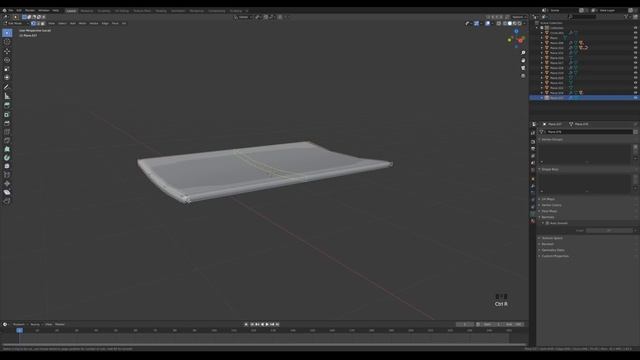Screen dimensions: 640x360
Task: Select the Transform tool
Action: coord(7,78)
